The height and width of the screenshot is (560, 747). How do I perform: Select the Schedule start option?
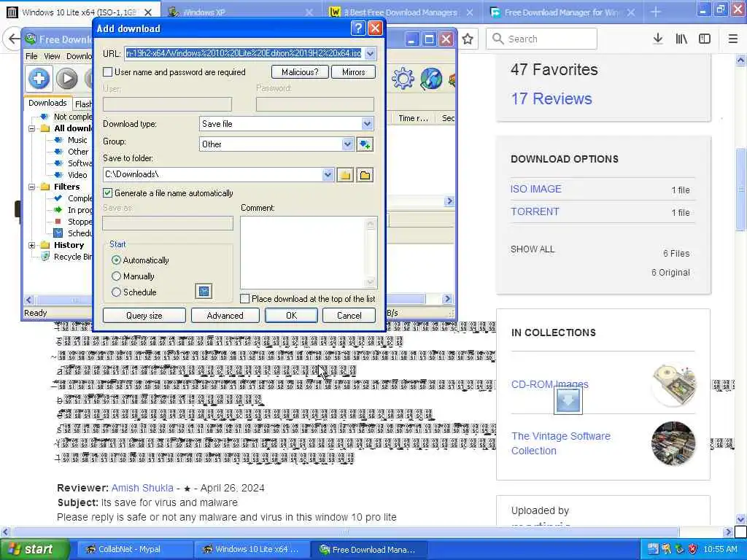coord(116,292)
